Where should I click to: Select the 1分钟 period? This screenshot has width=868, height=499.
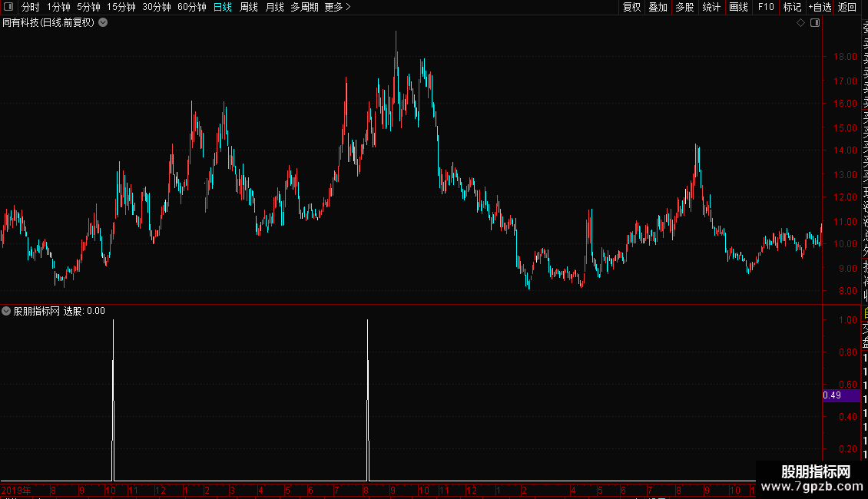click(58, 7)
